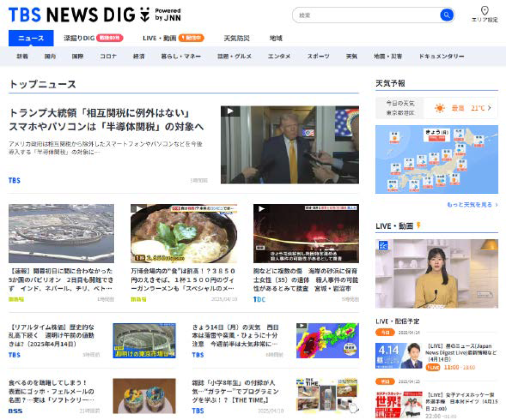This screenshot has height=420, width=506.
Task: Open the 深掘りDIG tab
Action: tap(93, 38)
